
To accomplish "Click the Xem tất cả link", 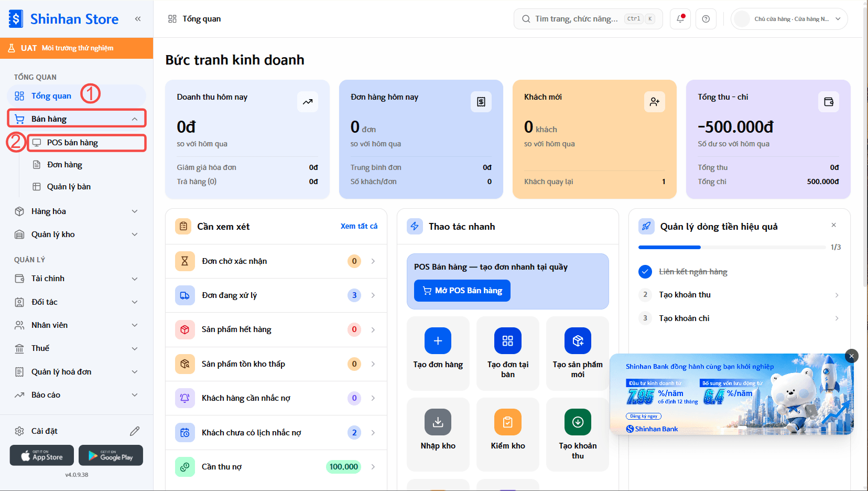I will [x=359, y=226].
